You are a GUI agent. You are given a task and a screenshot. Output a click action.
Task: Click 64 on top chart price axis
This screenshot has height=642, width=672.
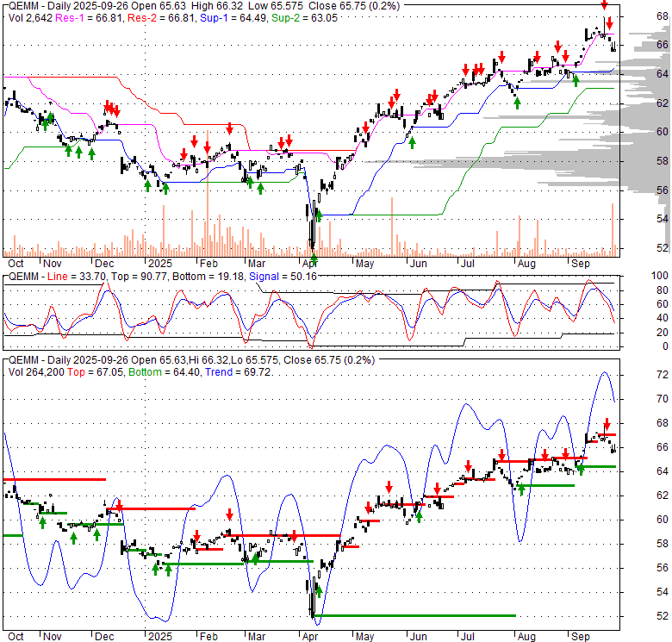point(663,74)
